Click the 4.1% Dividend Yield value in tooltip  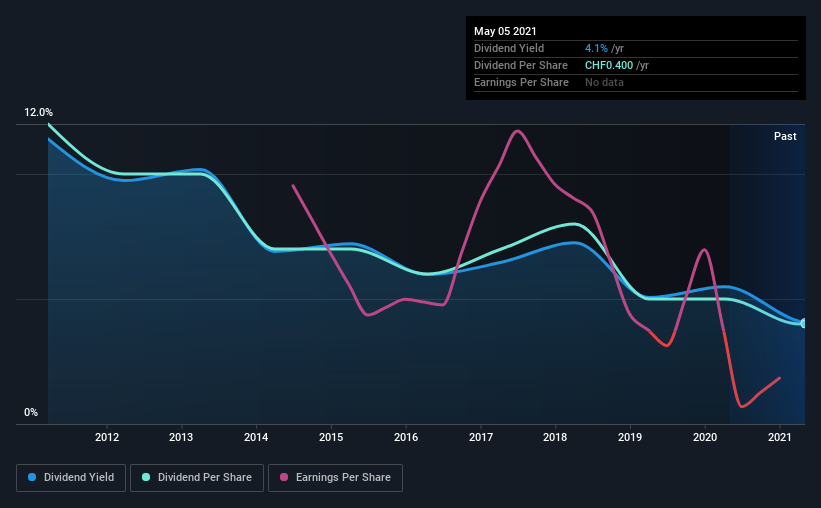[x=596, y=48]
